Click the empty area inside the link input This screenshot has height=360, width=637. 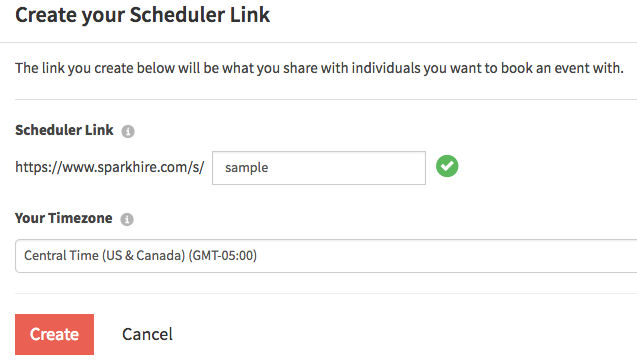(345, 168)
